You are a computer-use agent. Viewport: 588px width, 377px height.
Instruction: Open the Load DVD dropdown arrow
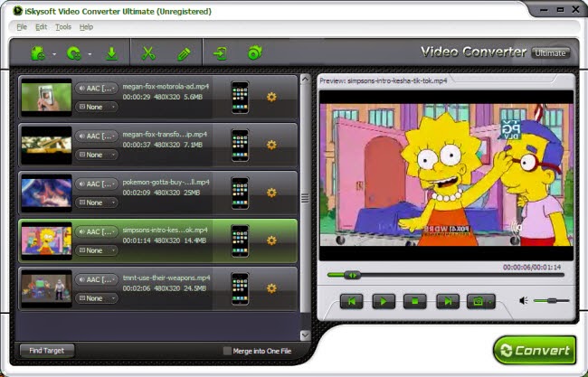(x=90, y=54)
